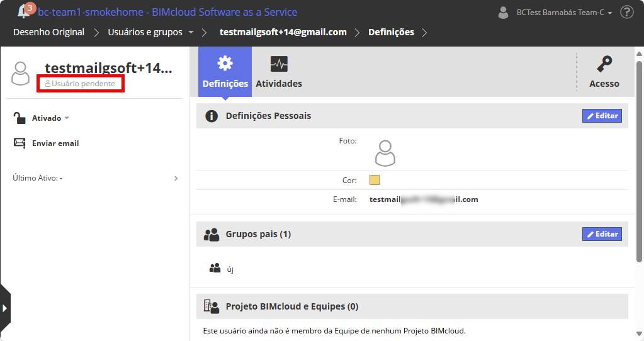This screenshot has width=644, height=341.
Task: Click the padlock Ativado status icon
Action: 20,118
